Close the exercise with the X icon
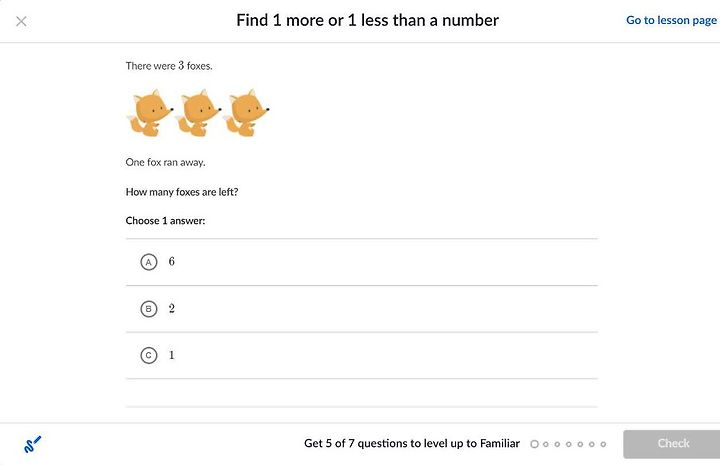Screen dimensions: 720x465 21,21
